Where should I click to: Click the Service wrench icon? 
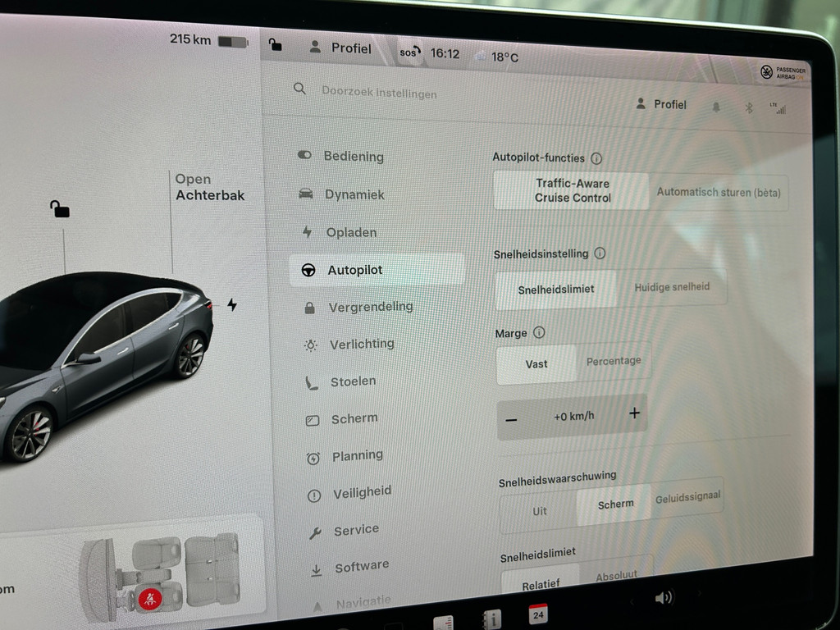[x=316, y=533]
